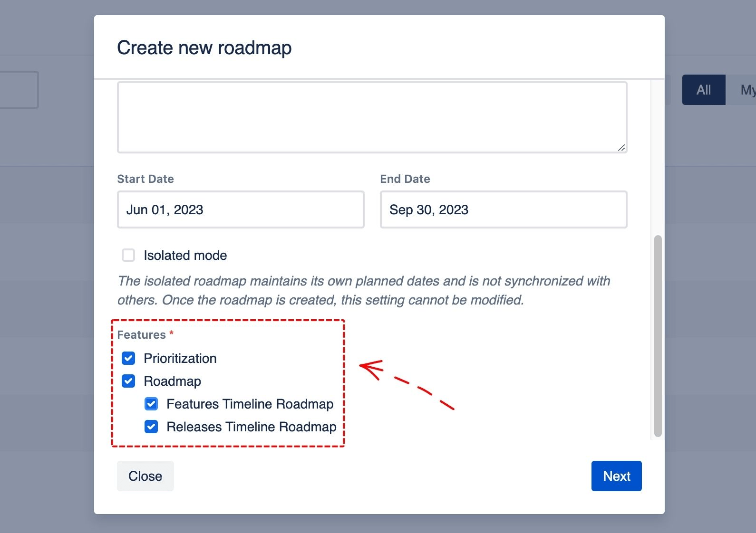Click the empty box at the screen's left edge
Viewport: 756px width, 533px height.
(x=18, y=90)
